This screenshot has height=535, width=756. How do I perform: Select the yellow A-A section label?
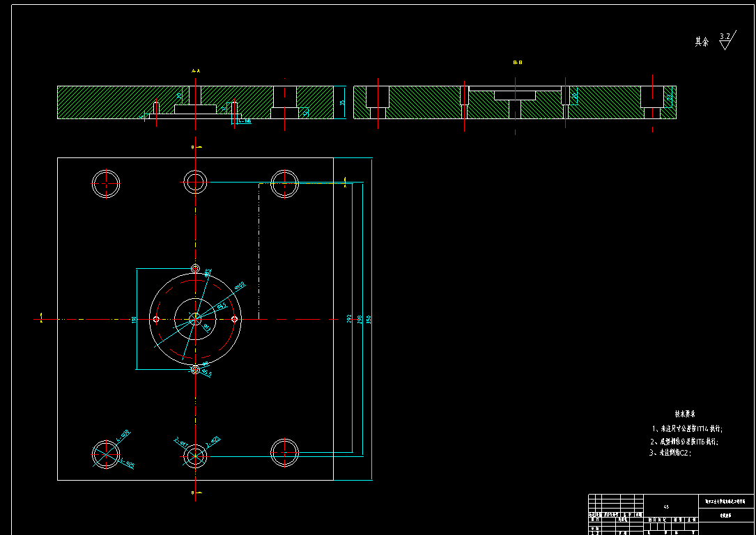pos(196,70)
